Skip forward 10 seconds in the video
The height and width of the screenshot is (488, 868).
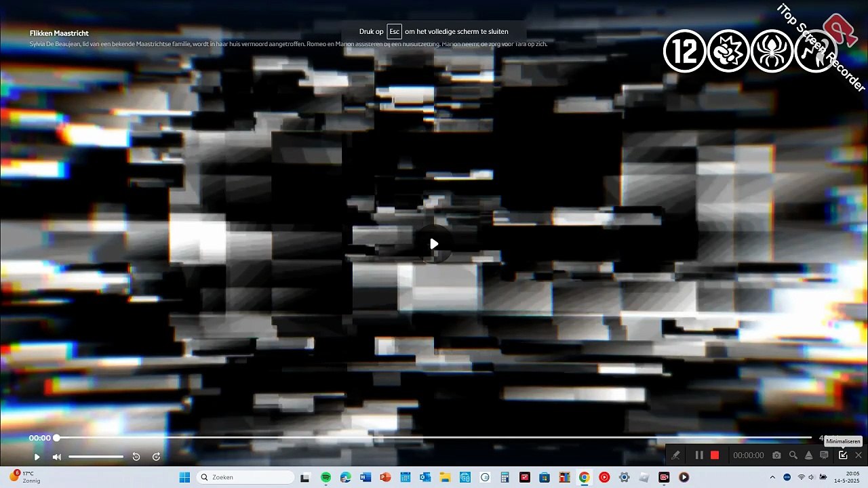156,457
